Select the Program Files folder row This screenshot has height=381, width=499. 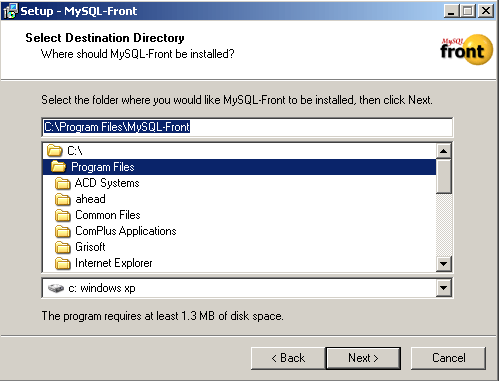239,167
